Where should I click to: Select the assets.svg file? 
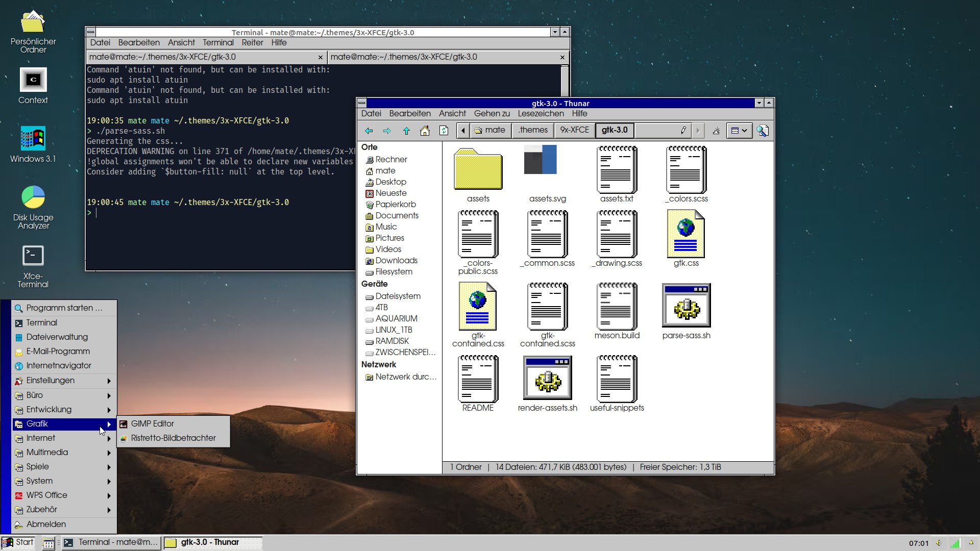tap(541, 160)
